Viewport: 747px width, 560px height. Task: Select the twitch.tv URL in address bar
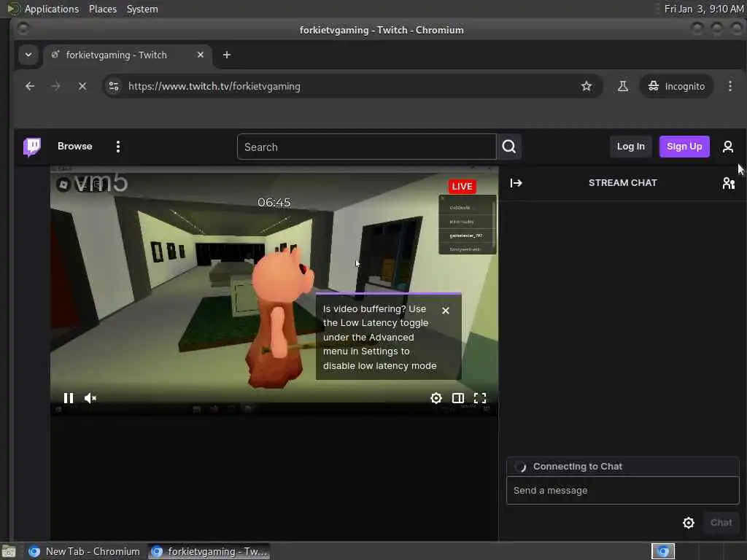214,86
